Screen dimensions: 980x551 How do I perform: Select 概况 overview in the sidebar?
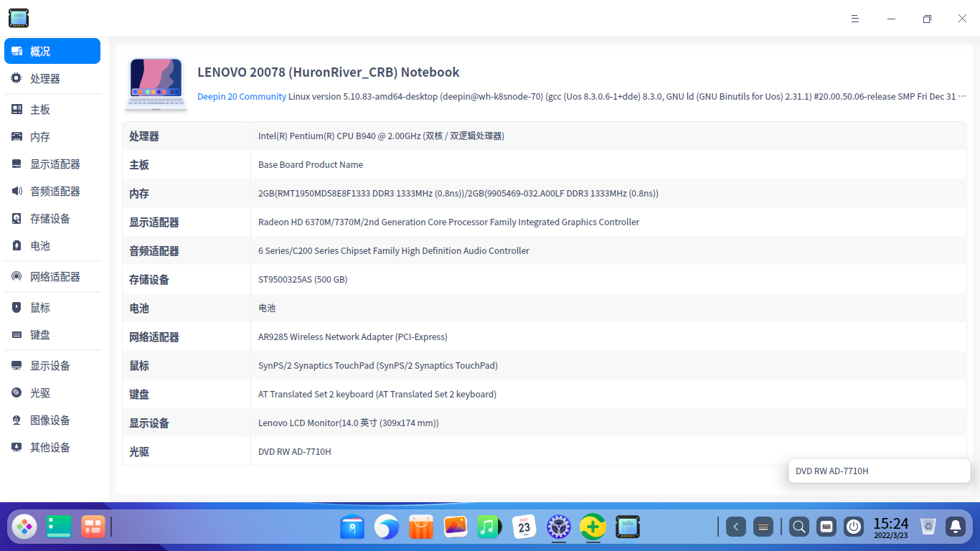(x=52, y=51)
